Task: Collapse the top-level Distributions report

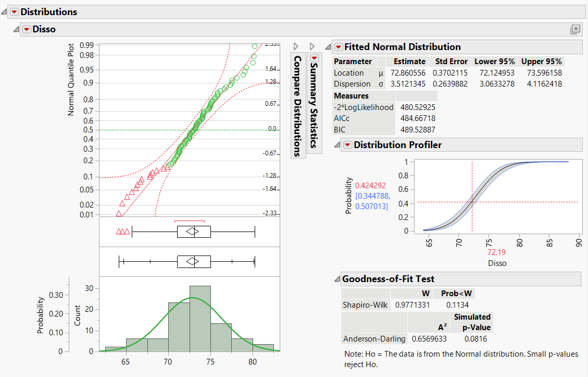Action: point(4,11)
